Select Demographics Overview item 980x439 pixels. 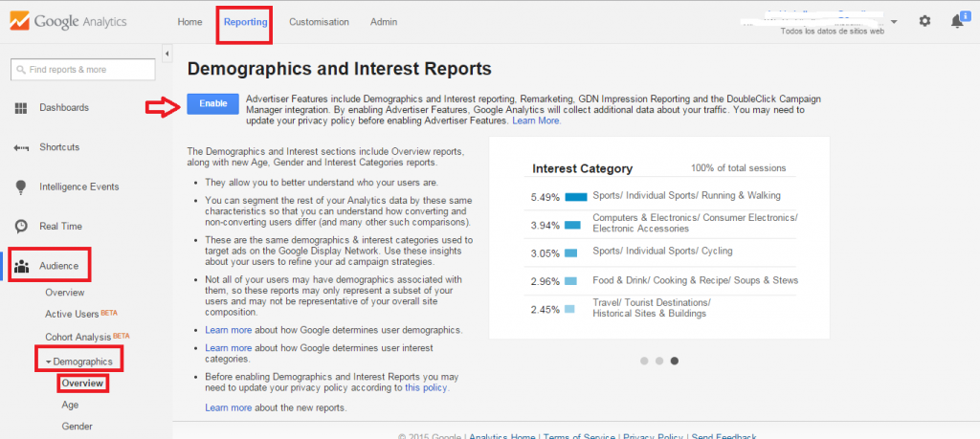(x=82, y=384)
